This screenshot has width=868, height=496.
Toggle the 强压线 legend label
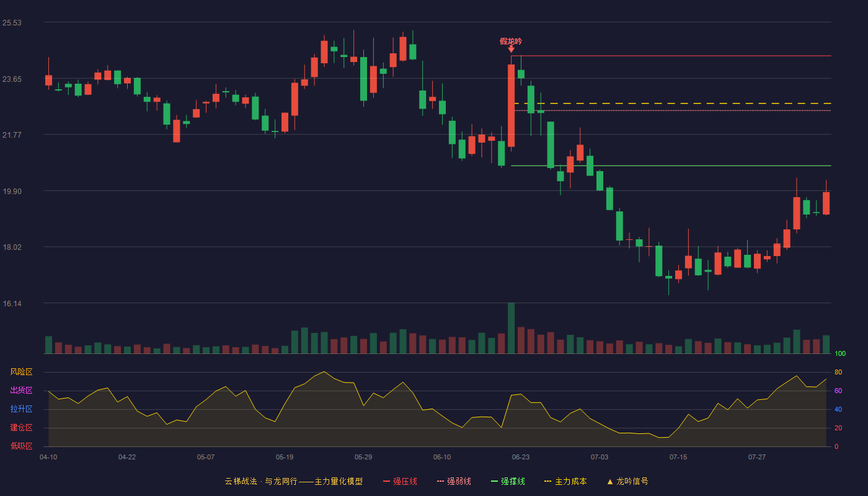point(405,482)
